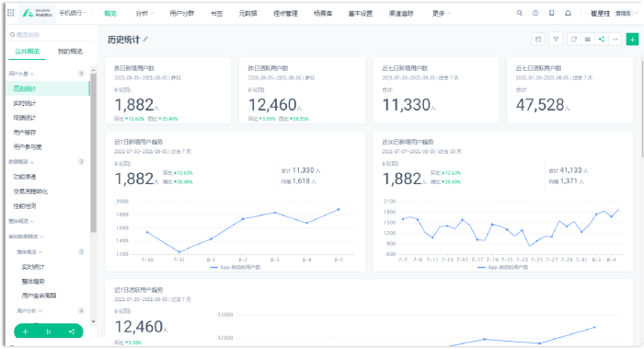Collapse the 用户大盘 sidebar group
Image resolution: width=644 pixels, height=349 pixels.
[x=21, y=74]
